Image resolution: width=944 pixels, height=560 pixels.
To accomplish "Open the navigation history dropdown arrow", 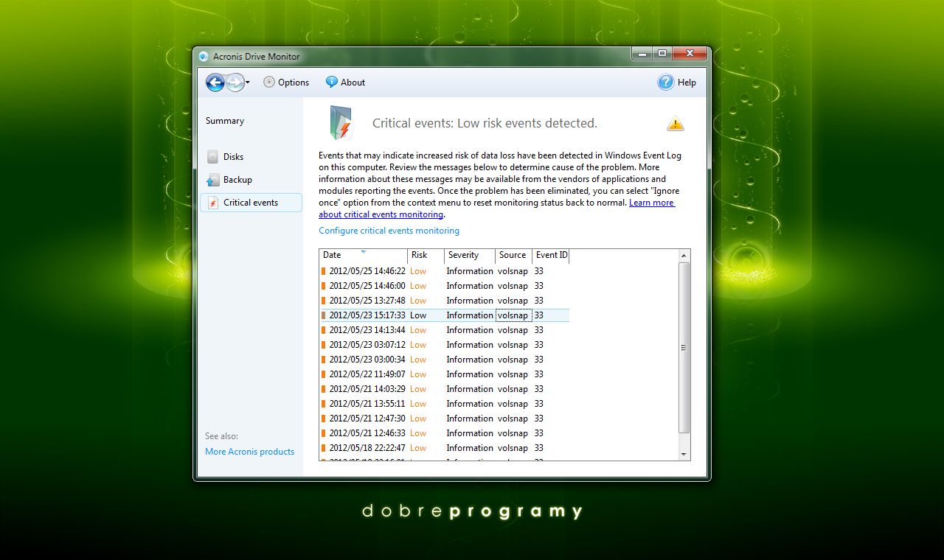I will (248, 83).
